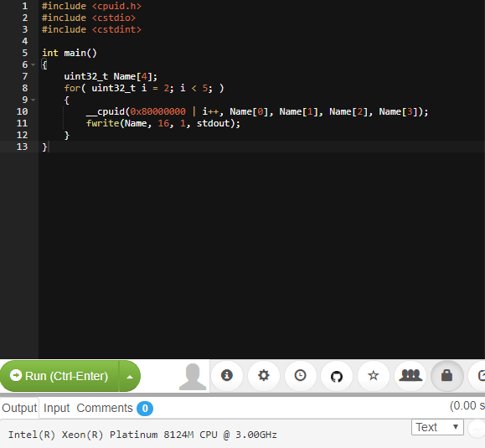Toggle the private lock icon
Screen dimensions: 485x448
446,376
